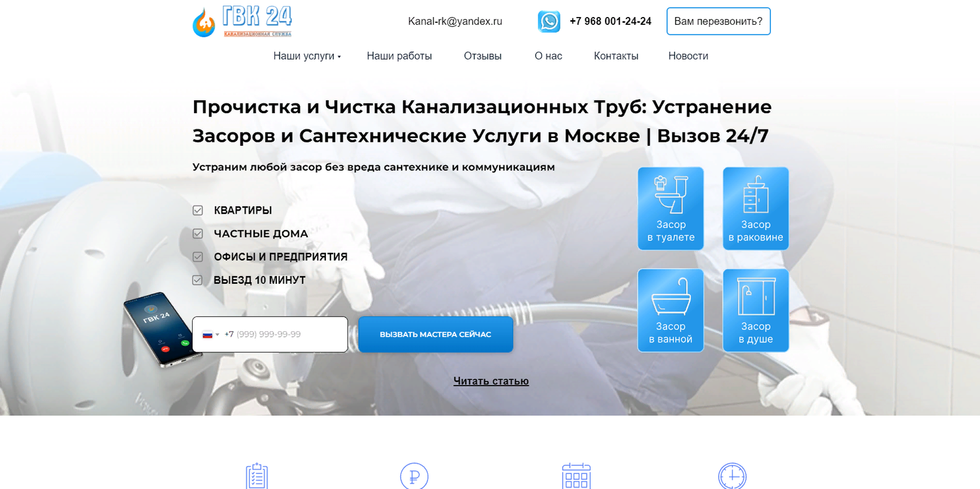Go to the Отзывы page

coord(483,56)
